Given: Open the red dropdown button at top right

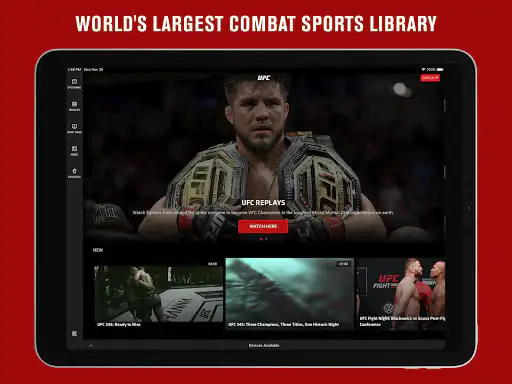Looking at the screenshot, I should [430, 78].
